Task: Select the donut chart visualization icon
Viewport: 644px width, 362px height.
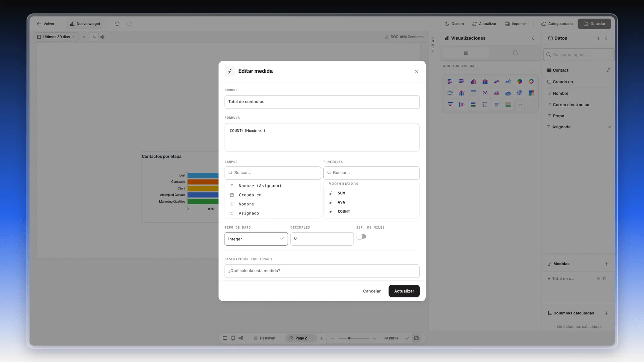Action: pos(531,81)
